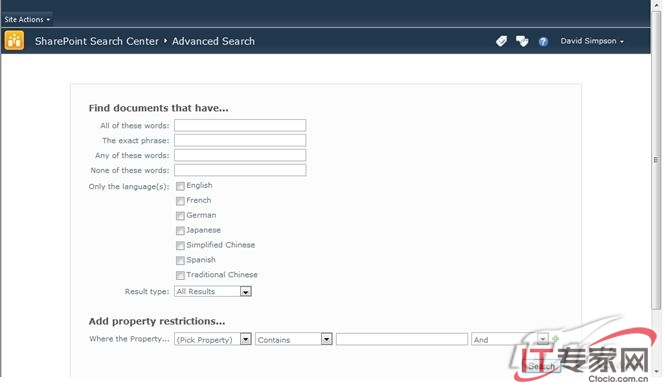Image resolution: width=665 pixels, height=389 pixels.
Task: Click the scrollbar down arrow
Action: coord(657,372)
